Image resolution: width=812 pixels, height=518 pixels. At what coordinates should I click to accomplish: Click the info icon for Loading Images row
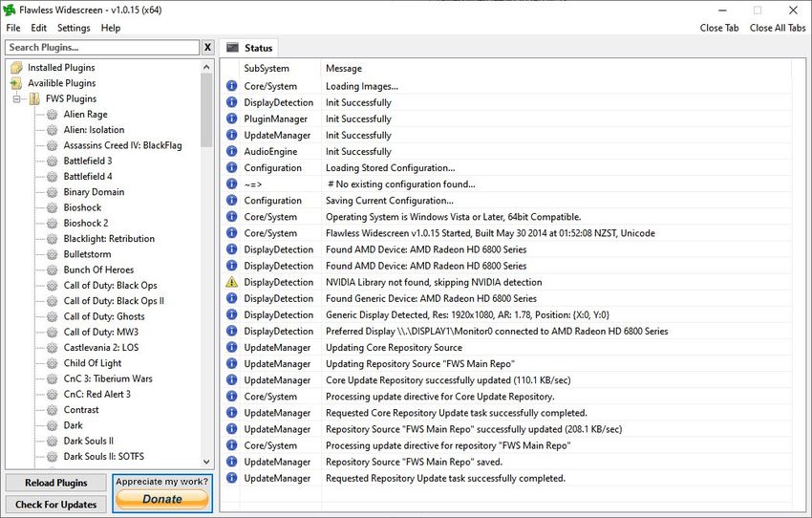point(231,86)
